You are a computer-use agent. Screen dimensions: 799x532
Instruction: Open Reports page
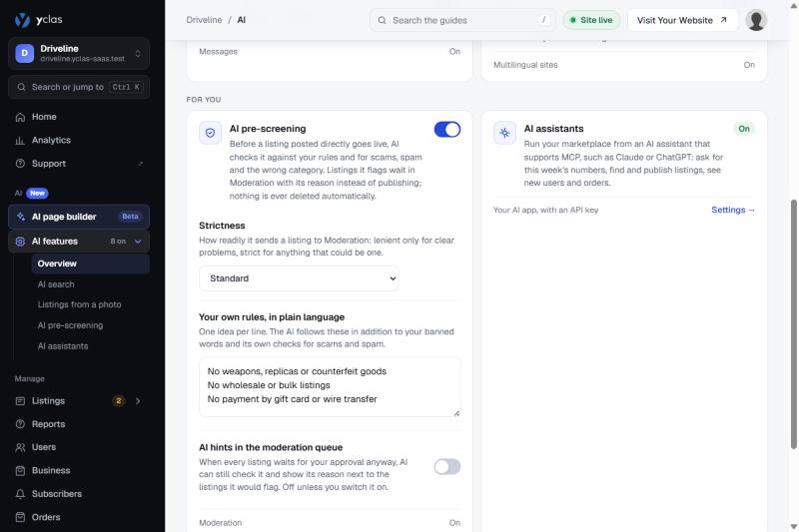click(x=79, y=424)
